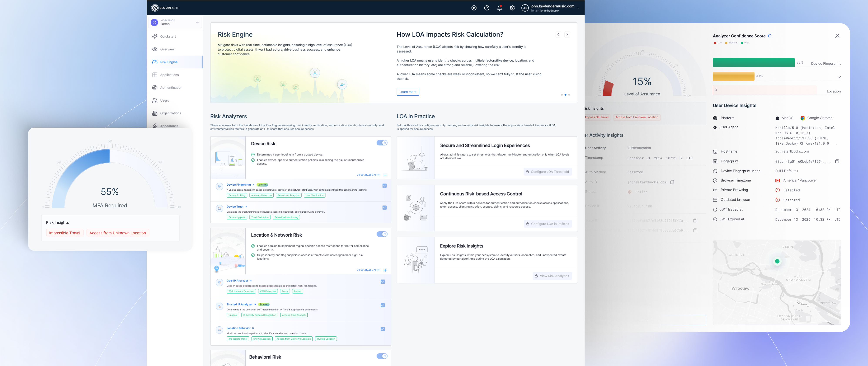The image size is (868, 366).
Task: Open the help icon in the top bar
Action: (x=487, y=8)
